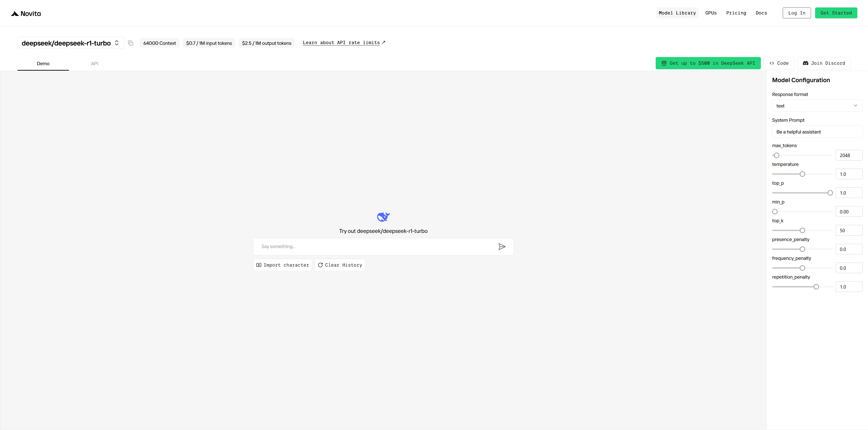This screenshot has width=868, height=430.
Task: Adjust the temperature slider
Action: click(x=802, y=174)
